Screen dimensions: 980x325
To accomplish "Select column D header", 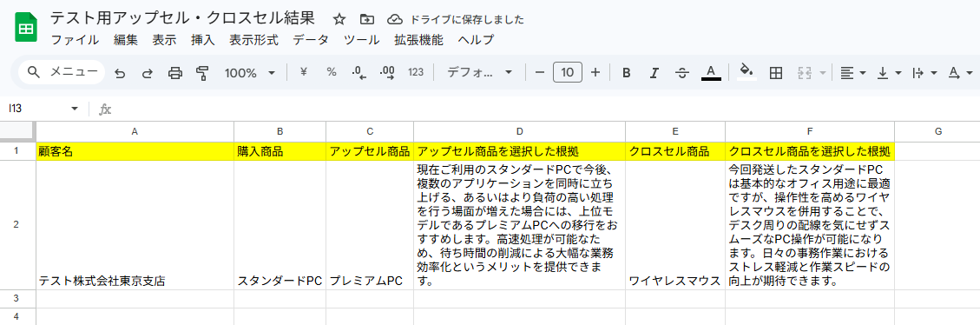I will [x=519, y=131].
